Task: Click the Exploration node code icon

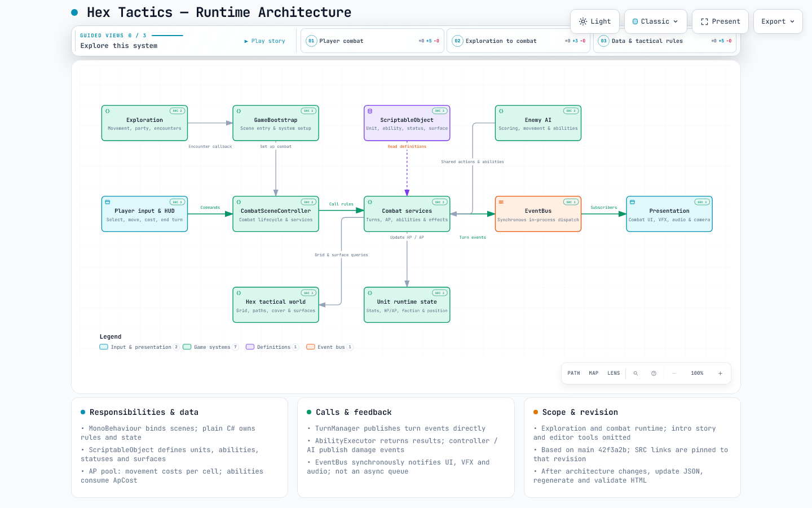Action: coord(108,111)
